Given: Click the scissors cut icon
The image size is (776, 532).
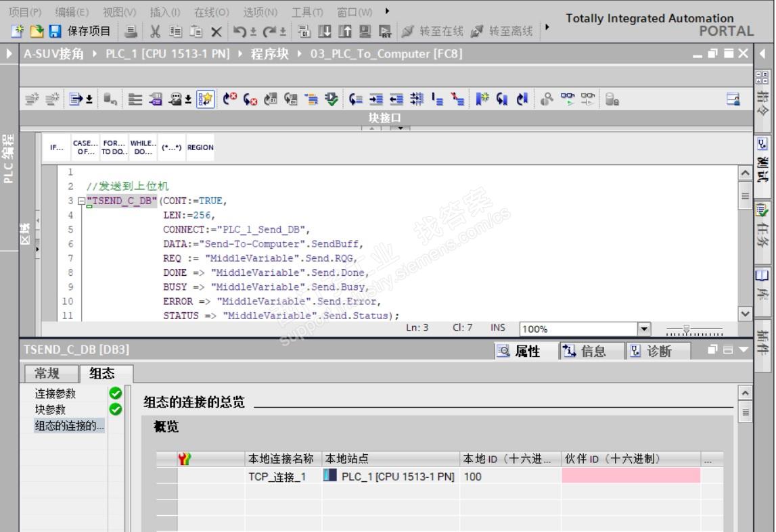Looking at the screenshot, I should coord(156,32).
